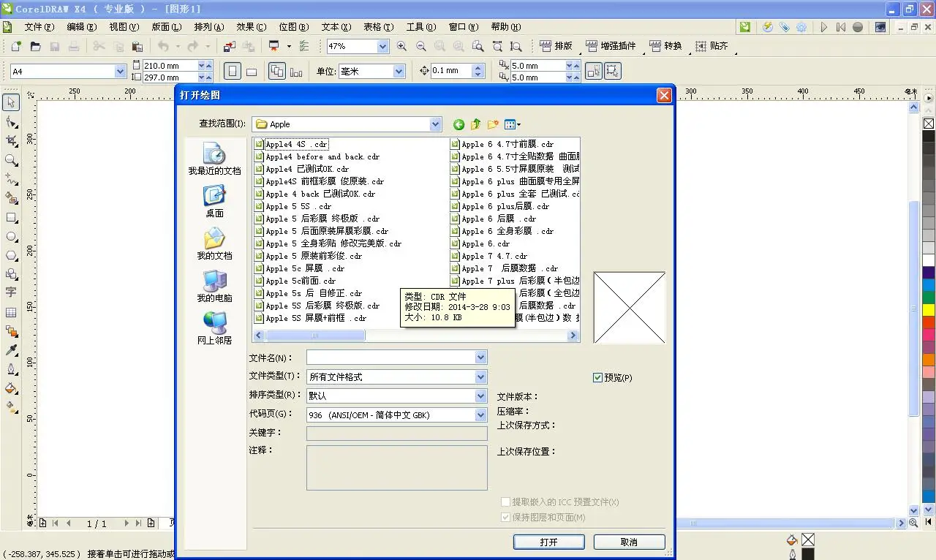Open the 位图 (Bitmap) menu
Viewport: 936px width, 560px height.
(294, 27)
